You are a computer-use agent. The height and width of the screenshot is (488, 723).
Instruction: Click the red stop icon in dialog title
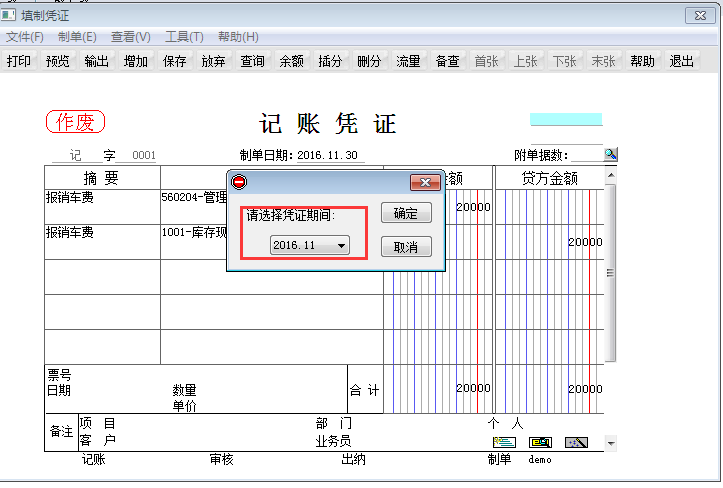pyautogui.click(x=239, y=182)
